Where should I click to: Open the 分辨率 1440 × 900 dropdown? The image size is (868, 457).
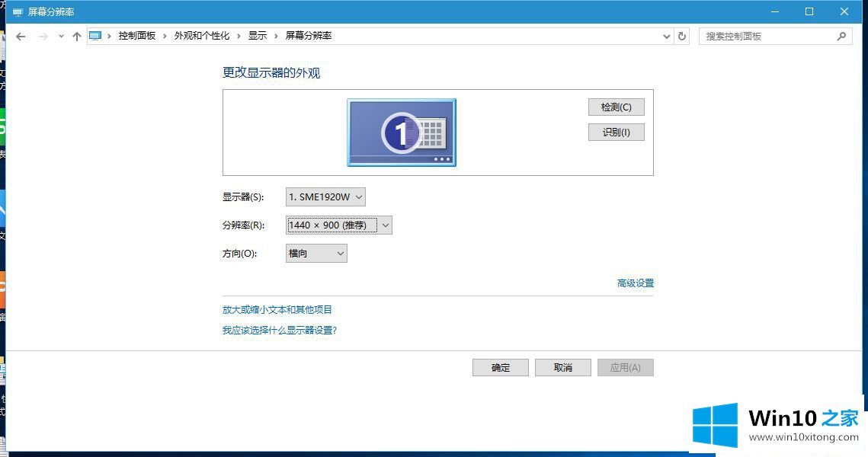pyautogui.click(x=339, y=225)
